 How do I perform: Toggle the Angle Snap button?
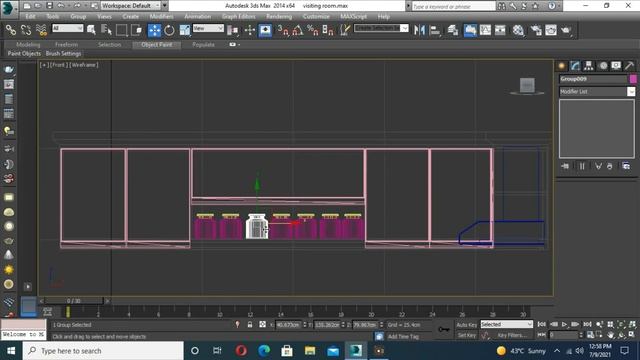[x=298, y=30]
